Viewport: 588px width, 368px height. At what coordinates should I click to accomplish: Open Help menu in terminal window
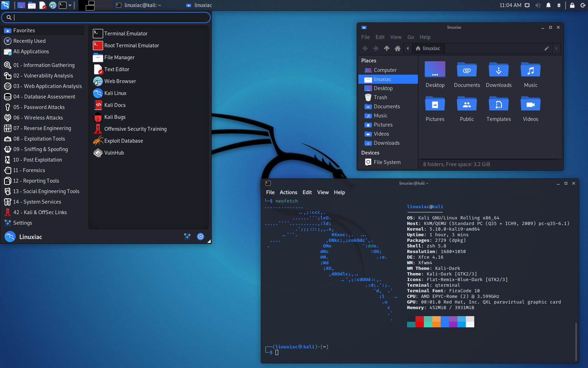339,192
